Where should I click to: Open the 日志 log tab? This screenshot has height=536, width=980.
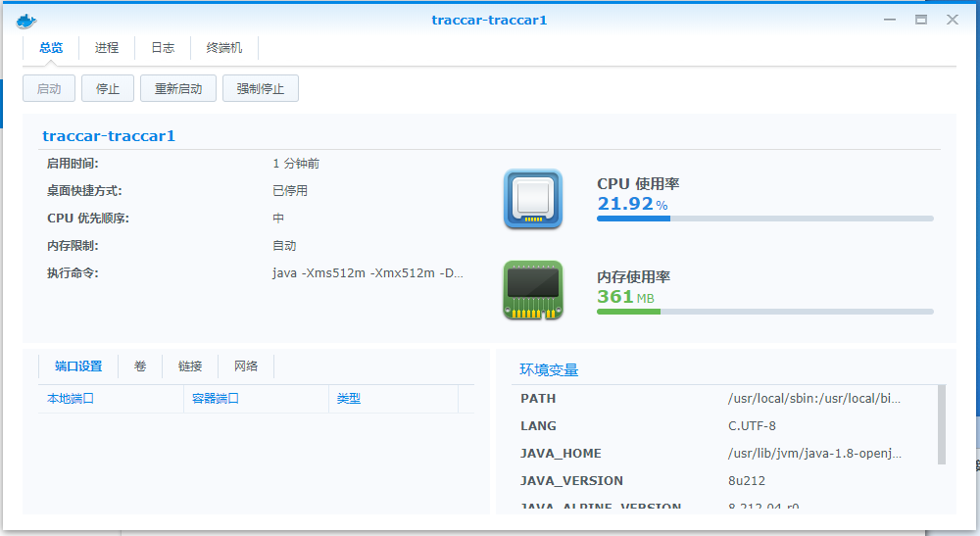163,47
